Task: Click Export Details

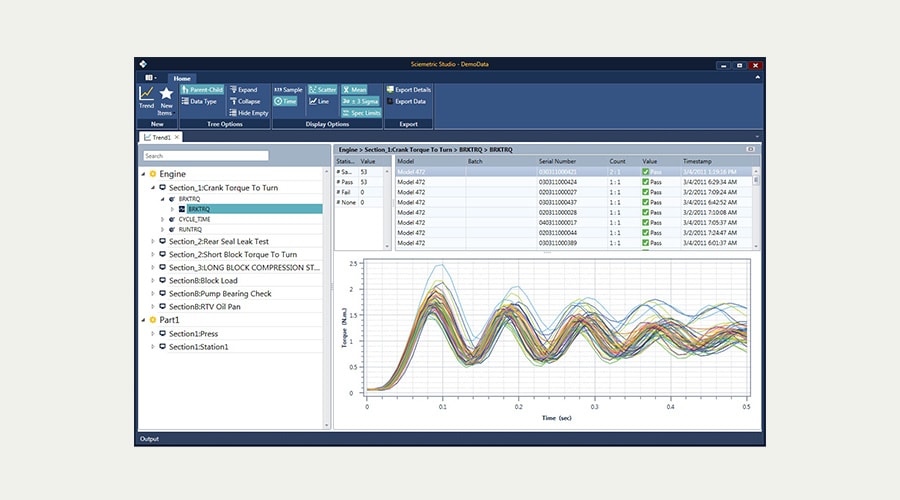Action: pos(409,90)
